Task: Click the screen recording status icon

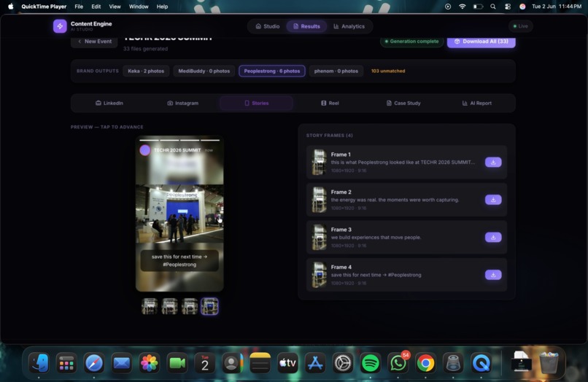Action: [x=448, y=7]
